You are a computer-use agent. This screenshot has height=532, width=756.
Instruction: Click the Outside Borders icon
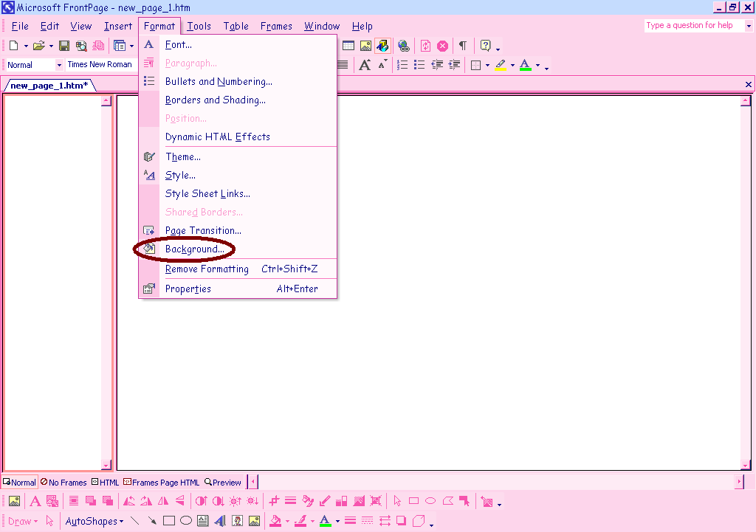pos(476,65)
